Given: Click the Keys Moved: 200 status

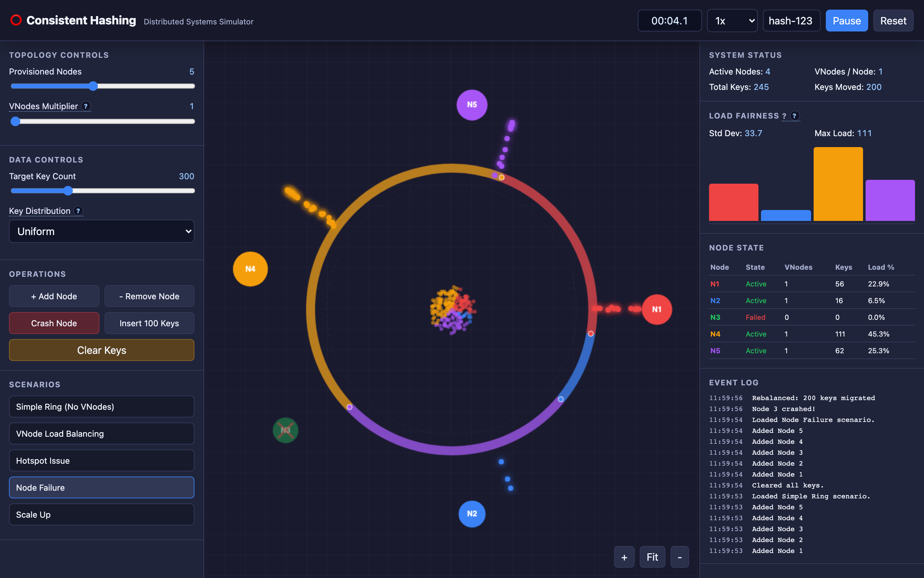Looking at the screenshot, I should point(848,87).
